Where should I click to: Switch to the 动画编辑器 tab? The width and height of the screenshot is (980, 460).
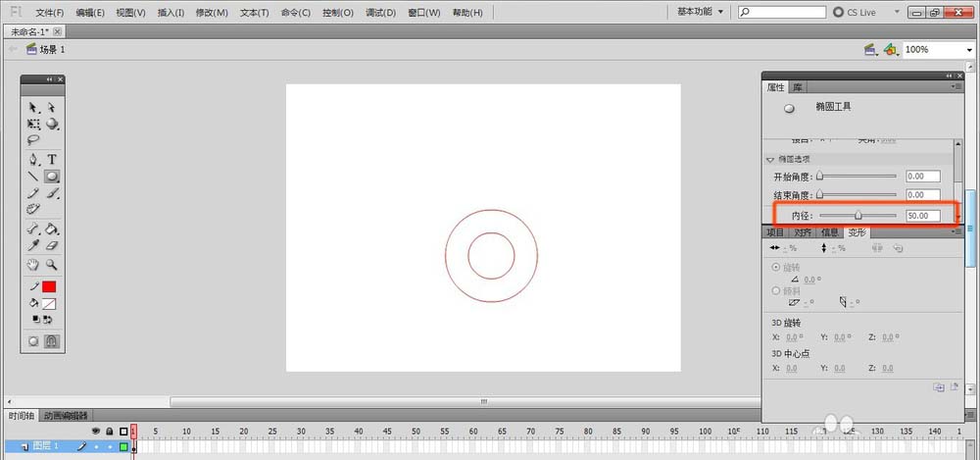click(66, 416)
